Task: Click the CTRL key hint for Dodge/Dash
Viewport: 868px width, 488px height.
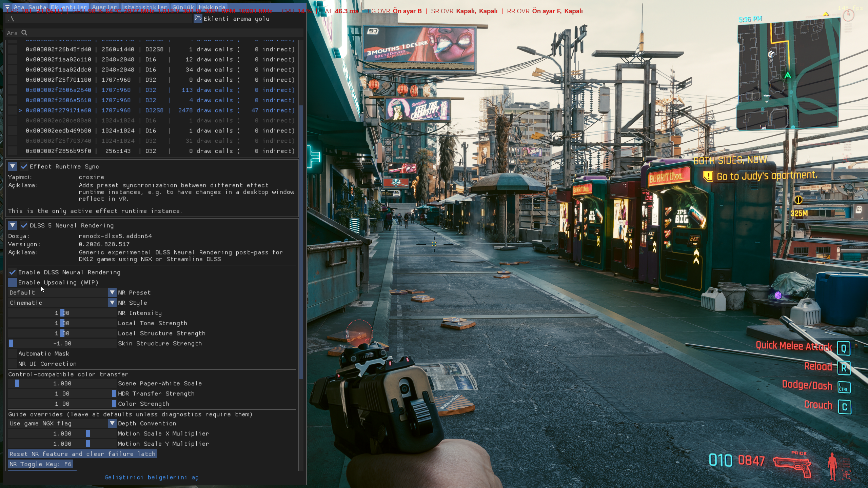Action: pyautogui.click(x=844, y=387)
